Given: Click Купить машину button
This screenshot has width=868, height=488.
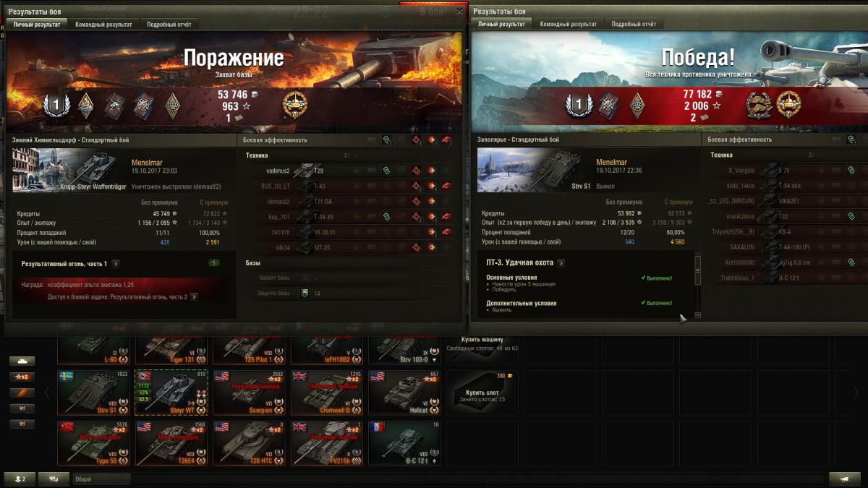Looking at the screenshot, I should pos(482,343).
